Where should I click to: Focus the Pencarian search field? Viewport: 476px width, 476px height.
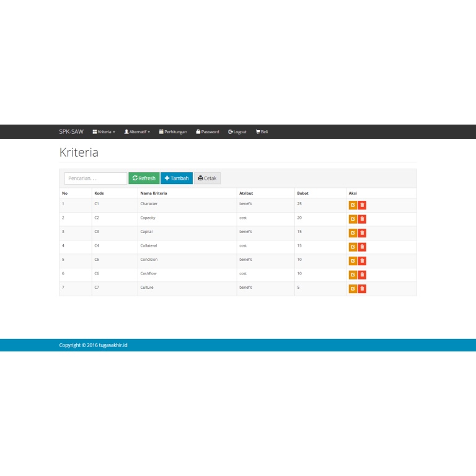pos(95,178)
